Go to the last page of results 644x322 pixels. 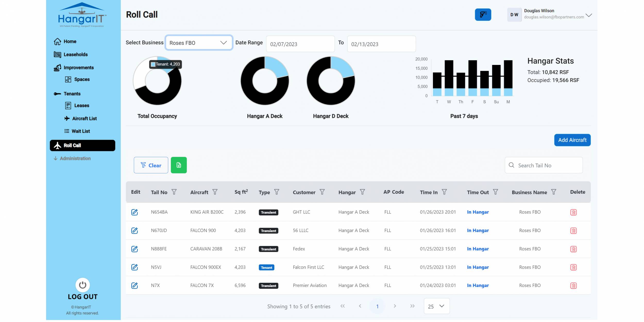(412, 306)
